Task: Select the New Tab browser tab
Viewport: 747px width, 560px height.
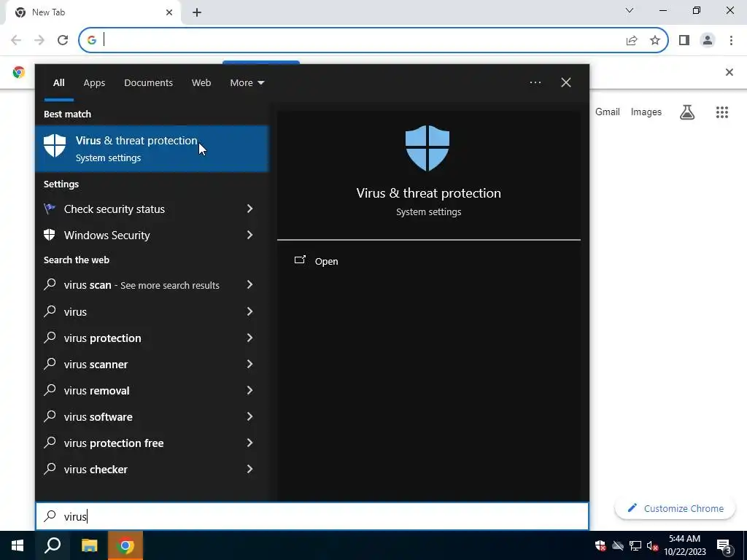Action: click(93, 12)
